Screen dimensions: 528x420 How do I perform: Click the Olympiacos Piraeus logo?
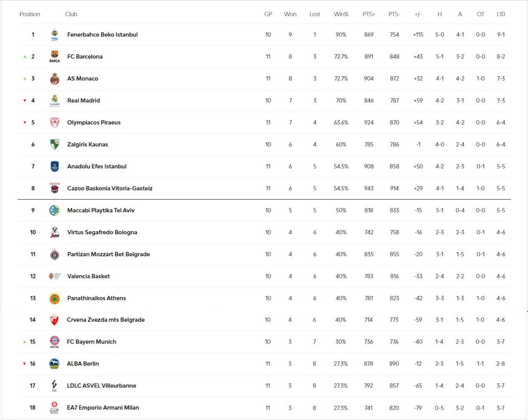coord(54,123)
